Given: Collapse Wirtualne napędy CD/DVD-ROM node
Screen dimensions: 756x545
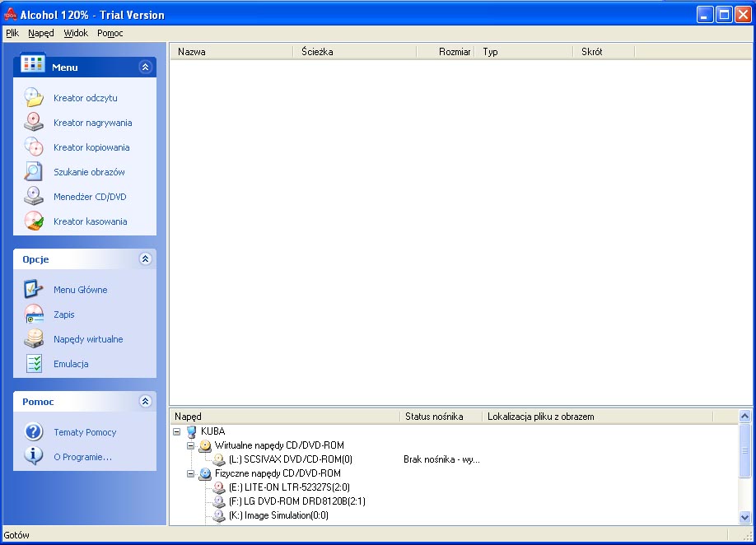Looking at the screenshot, I should [191, 445].
